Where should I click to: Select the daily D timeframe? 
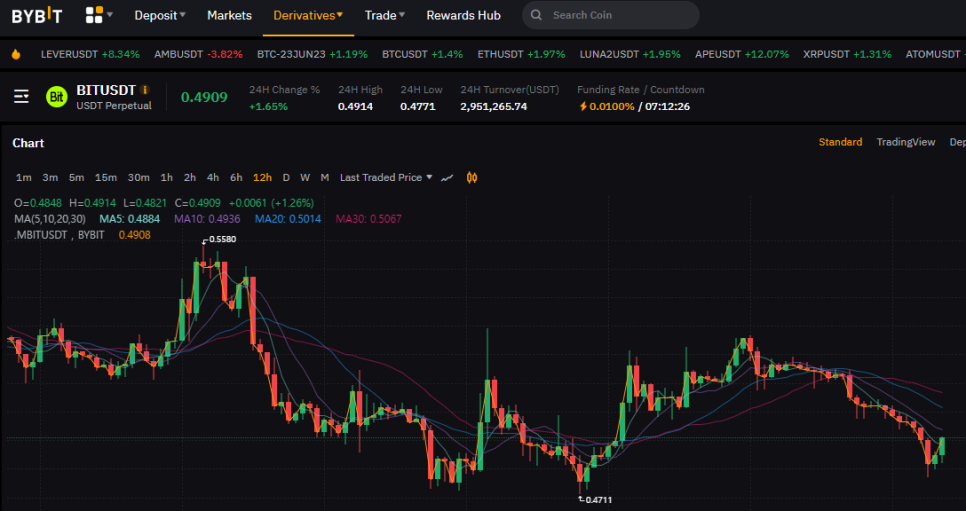(286, 178)
